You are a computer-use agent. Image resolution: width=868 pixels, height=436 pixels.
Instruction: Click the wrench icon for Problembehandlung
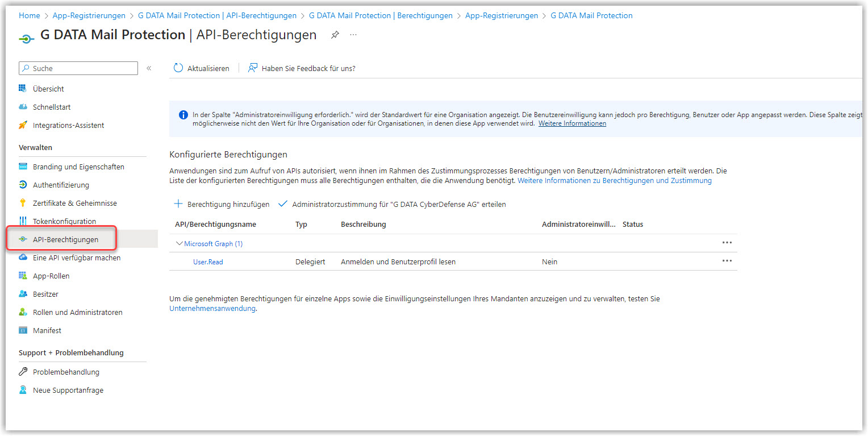tap(23, 372)
